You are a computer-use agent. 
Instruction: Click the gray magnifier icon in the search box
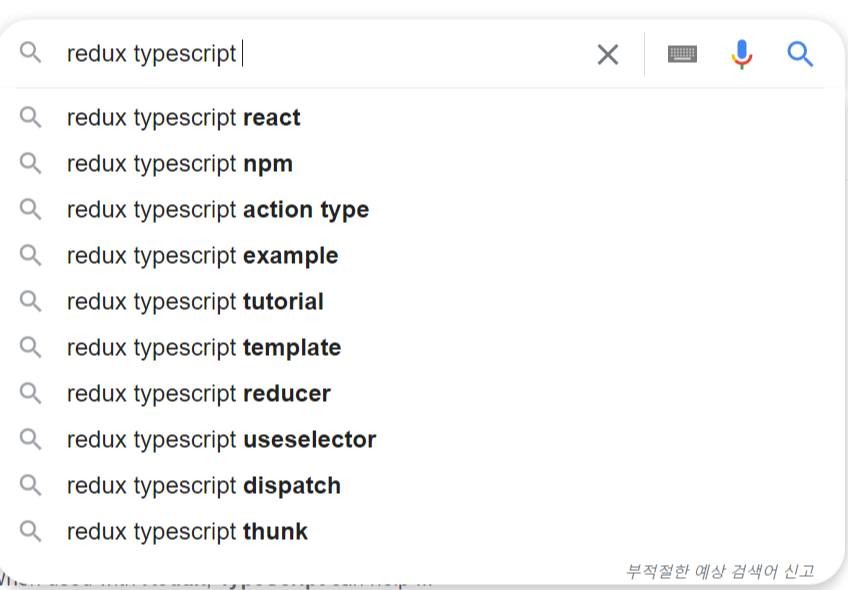point(30,52)
